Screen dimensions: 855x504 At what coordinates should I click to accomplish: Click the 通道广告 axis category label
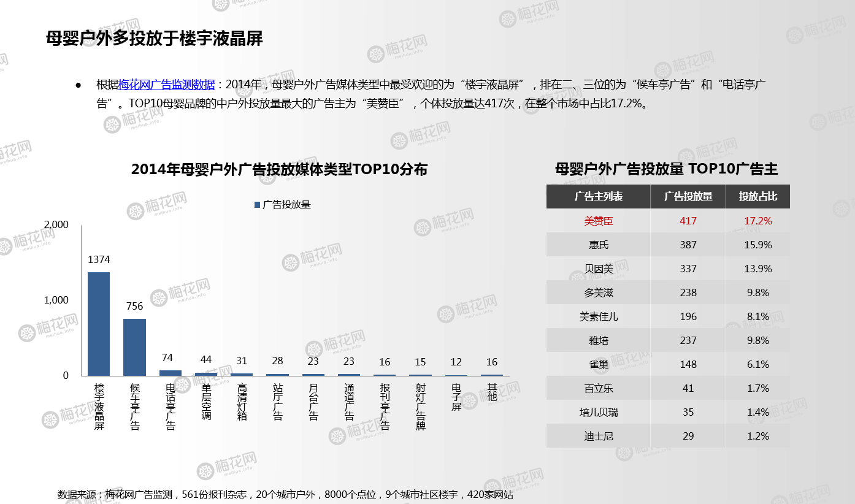tap(349, 402)
